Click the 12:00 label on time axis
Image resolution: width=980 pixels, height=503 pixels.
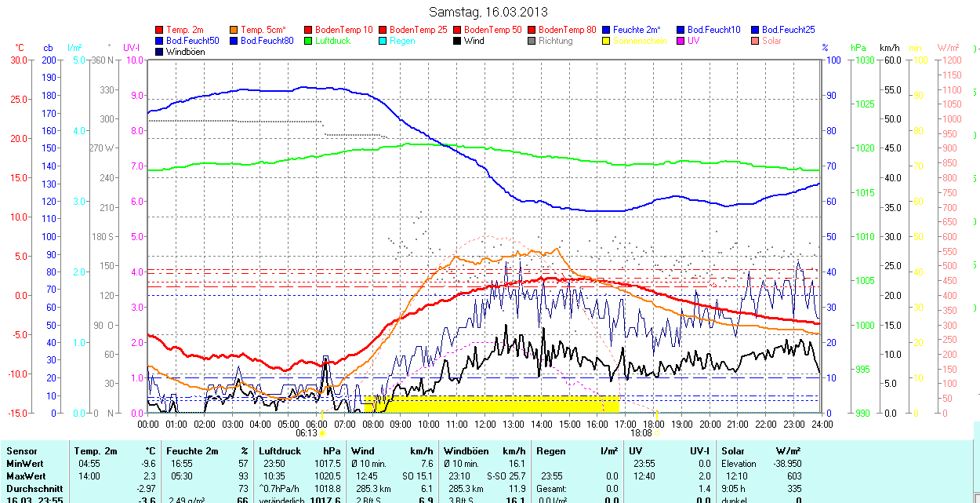point(485,424)
